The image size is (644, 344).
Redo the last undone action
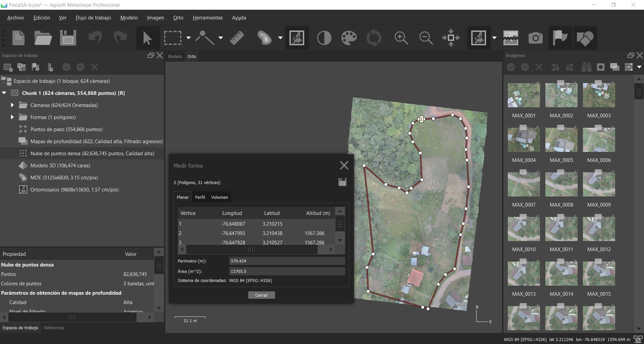point(120,38)
